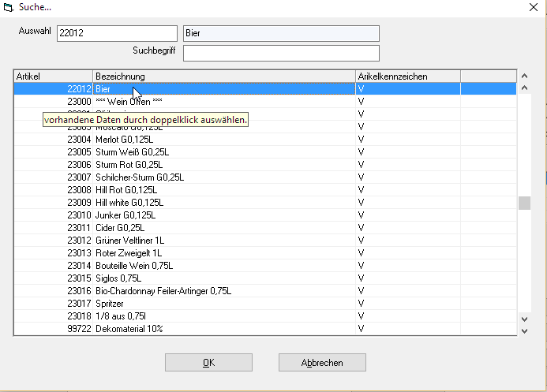Select Bio-Chardonnay Feiler-Artinger 0,75L row
Screen dimensions: 547x392
pyautogui.click(x=163, y=291)
